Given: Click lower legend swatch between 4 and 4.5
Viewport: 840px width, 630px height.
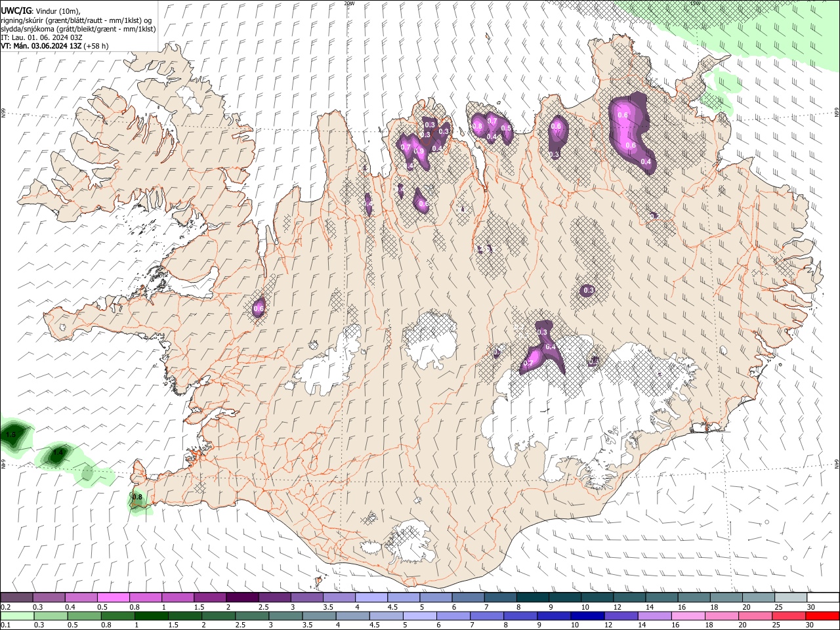Looking at the screenshot, I should coord(353,616).
